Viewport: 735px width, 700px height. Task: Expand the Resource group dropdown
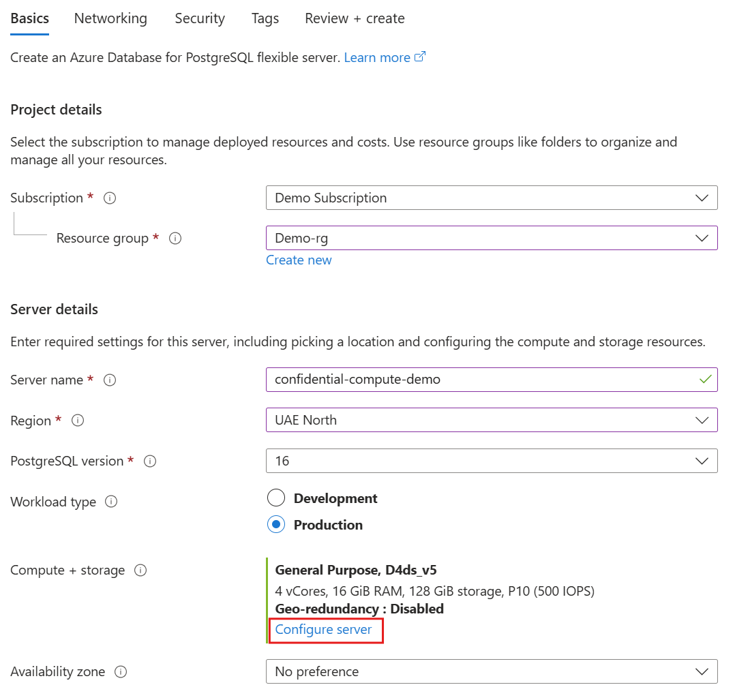click(x=491, y=238)
